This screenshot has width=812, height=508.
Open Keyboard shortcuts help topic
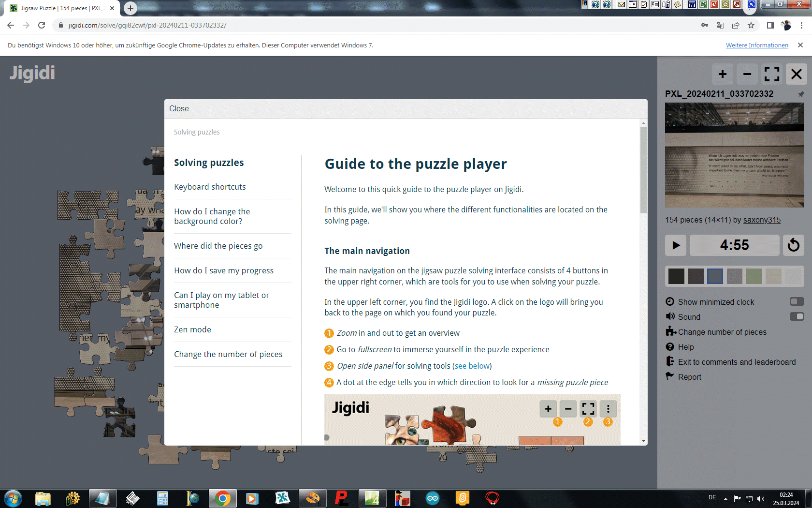pos(210,187)
